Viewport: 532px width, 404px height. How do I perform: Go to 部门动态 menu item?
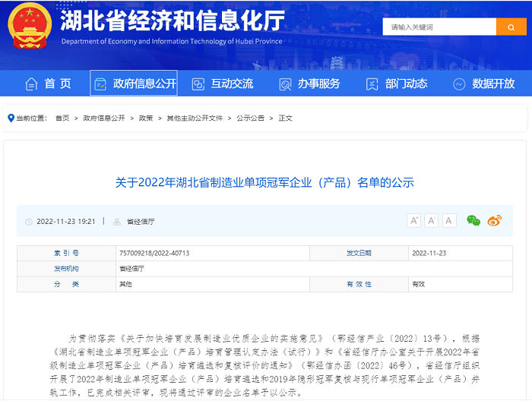point(396,84)
